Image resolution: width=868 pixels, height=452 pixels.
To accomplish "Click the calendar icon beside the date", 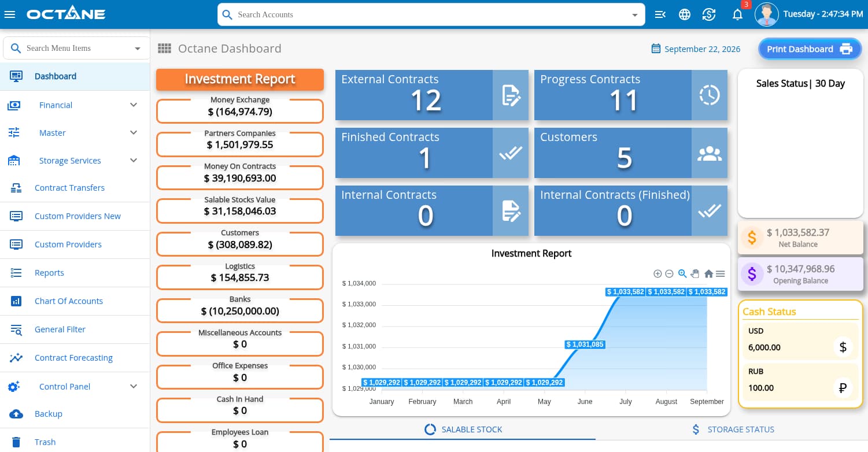I will (656, 49).
